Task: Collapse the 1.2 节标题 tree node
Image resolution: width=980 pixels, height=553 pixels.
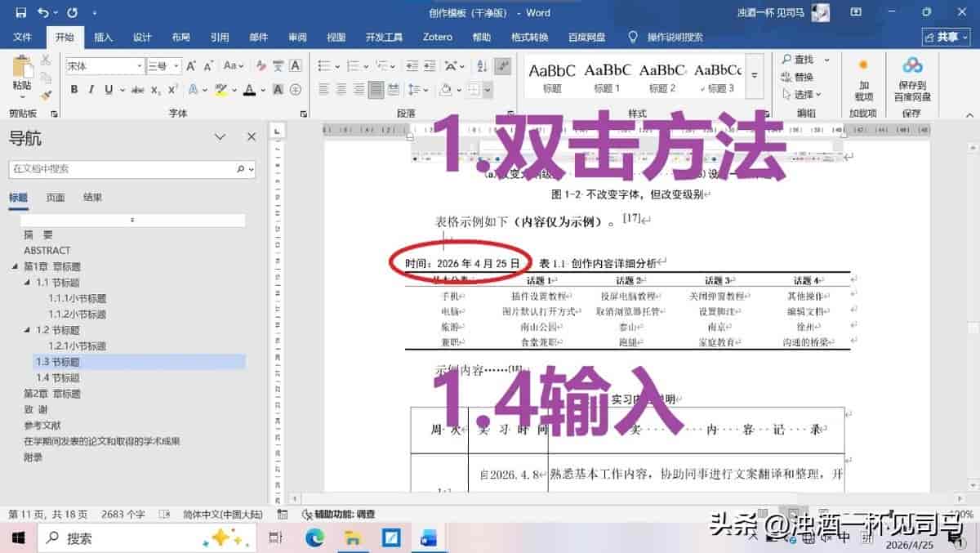Action: (27, 331)
